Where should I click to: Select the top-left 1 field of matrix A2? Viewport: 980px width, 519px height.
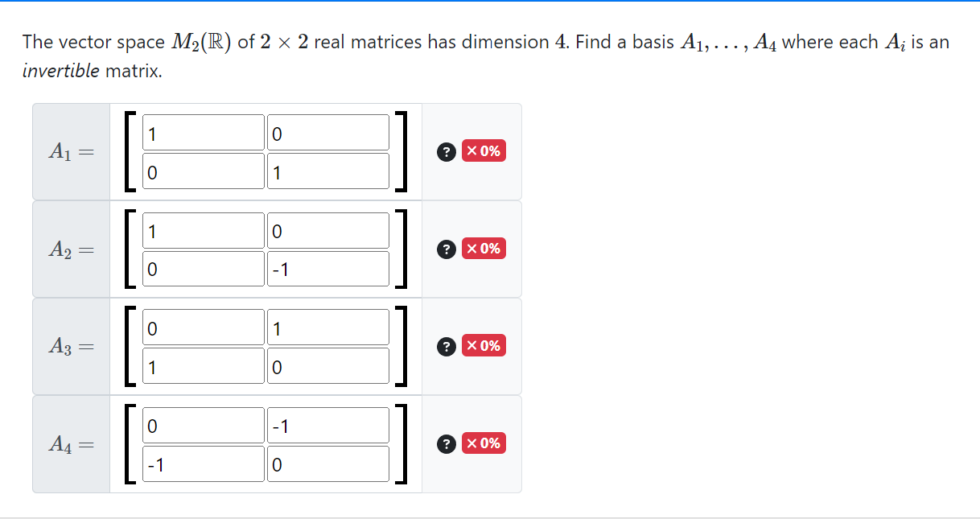(203, 230)
